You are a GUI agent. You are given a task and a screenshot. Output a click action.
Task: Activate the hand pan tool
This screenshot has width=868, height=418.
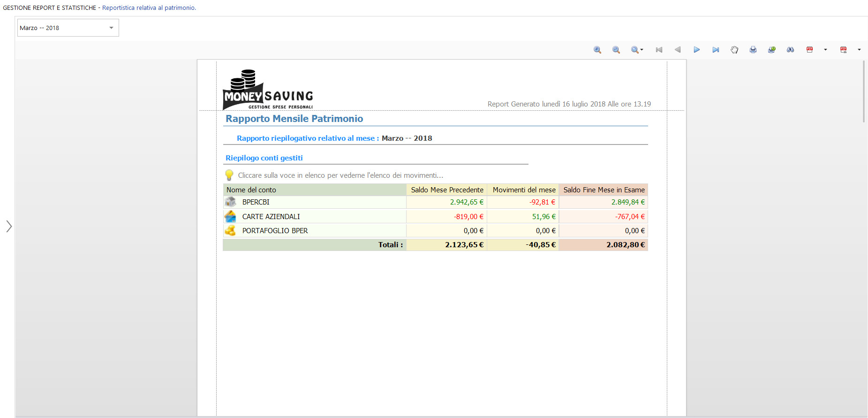pyautogui.click(x=734, y=50)
